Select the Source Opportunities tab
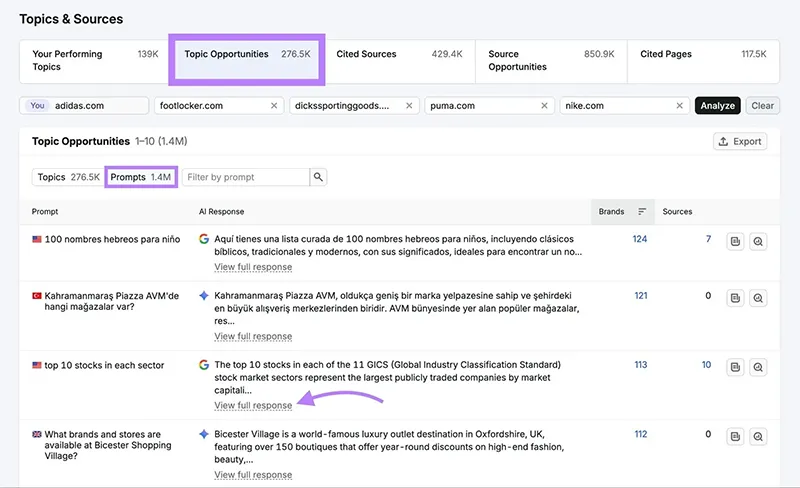Viewport: 800px width, 488px height. [552, 61]
